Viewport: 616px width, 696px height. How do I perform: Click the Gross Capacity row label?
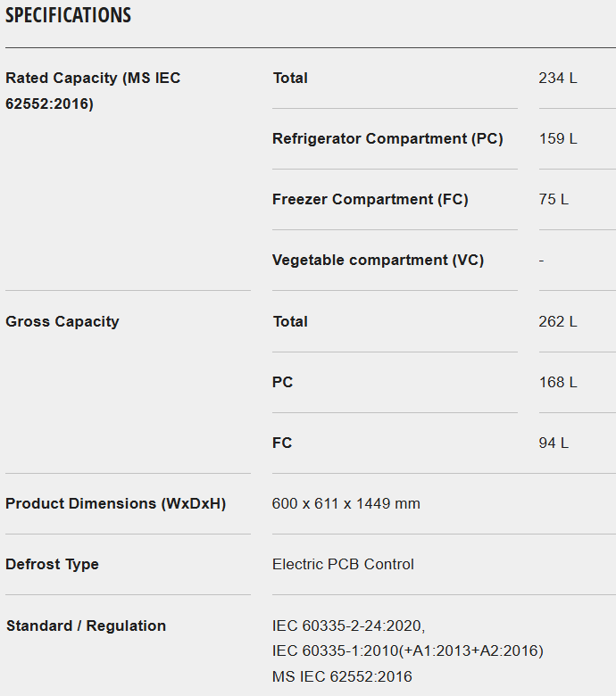[x=62, y=322]
